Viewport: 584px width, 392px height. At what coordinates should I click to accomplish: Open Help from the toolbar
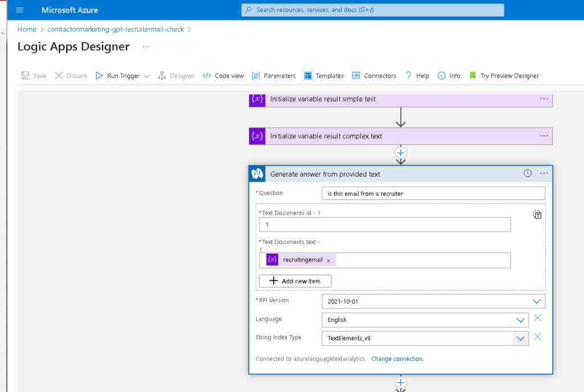pyautogui.click(x=417, y=76)
